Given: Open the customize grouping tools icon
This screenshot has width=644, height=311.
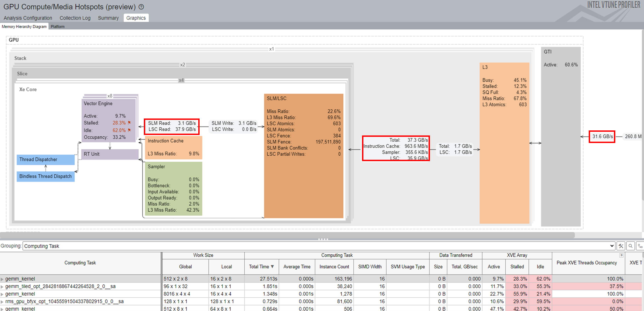Looking at the screenshot, I should tap(621, 246).
